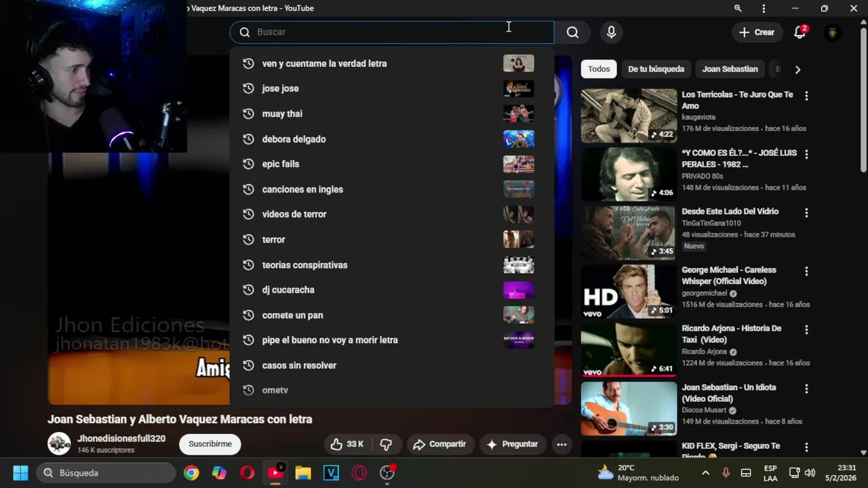Select the 'epic fails' suggestion
868x488 pixels.
(x=280, y=164)
